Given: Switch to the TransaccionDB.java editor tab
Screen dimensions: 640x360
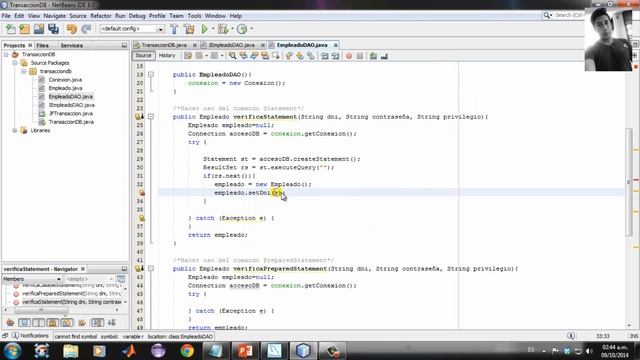Looking at the screenshot, I should [x=164, y=45].
